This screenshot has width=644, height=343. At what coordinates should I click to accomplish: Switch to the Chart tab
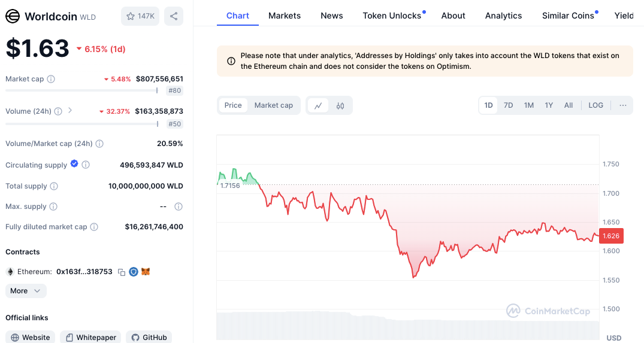238,16
